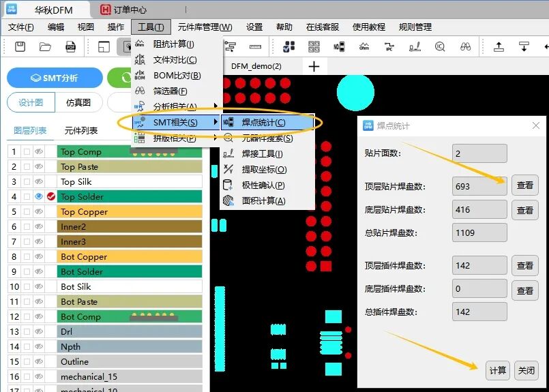Click the PDF export toolbar icon
Screen dimensions: 549x392
tap(70, 46)
